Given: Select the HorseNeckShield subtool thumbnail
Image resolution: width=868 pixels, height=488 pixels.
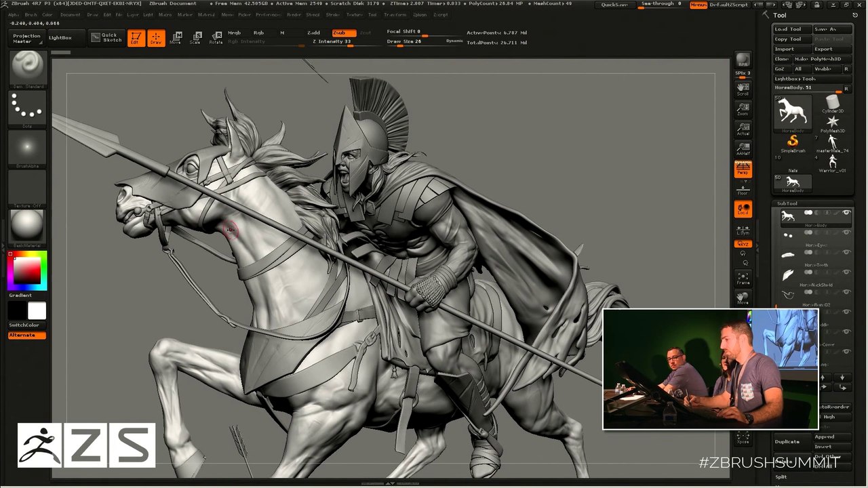Looking at the screenshot, I should (788, 275).
